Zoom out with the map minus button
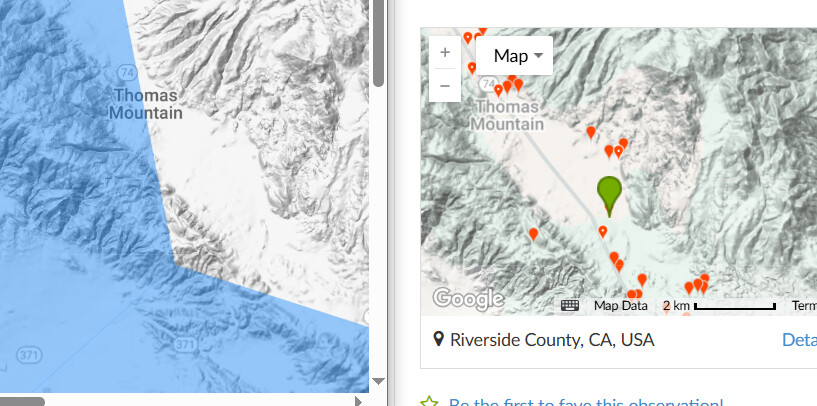Viewport: 817px width, 406px height. click(x=444, y=85)
